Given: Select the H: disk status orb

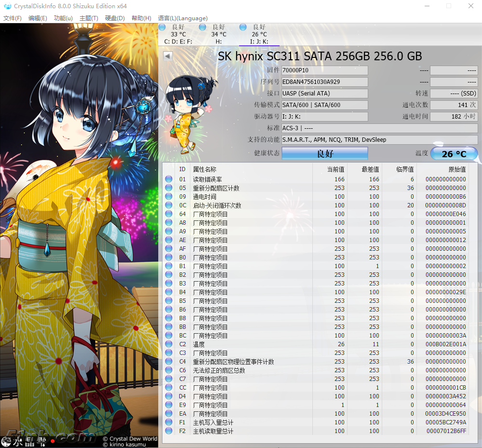Looking at the screenshot, I should point(202,27).
